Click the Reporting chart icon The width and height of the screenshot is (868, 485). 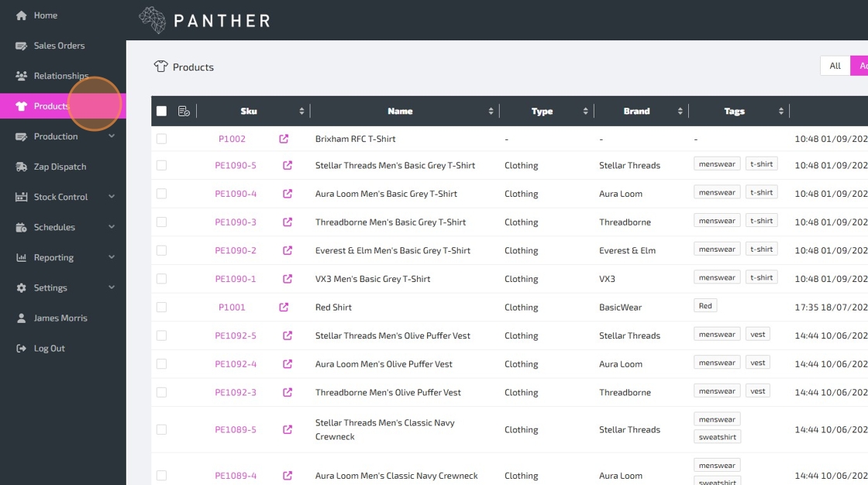pos(22,257)
